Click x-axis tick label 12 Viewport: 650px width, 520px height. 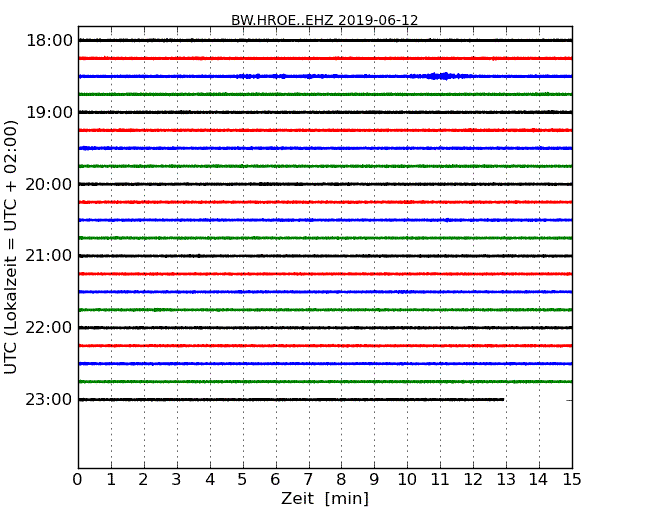tap(473, 480)
